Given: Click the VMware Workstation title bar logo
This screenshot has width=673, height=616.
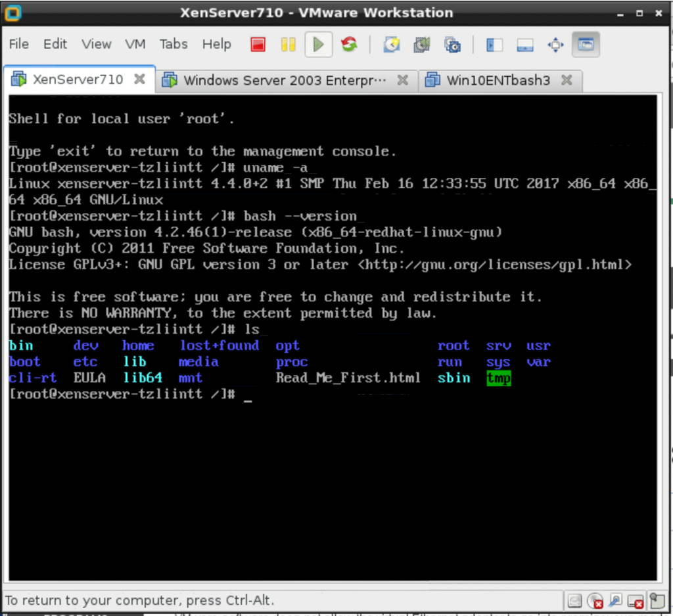Looking at the screenshot, I should click(13, 13).
